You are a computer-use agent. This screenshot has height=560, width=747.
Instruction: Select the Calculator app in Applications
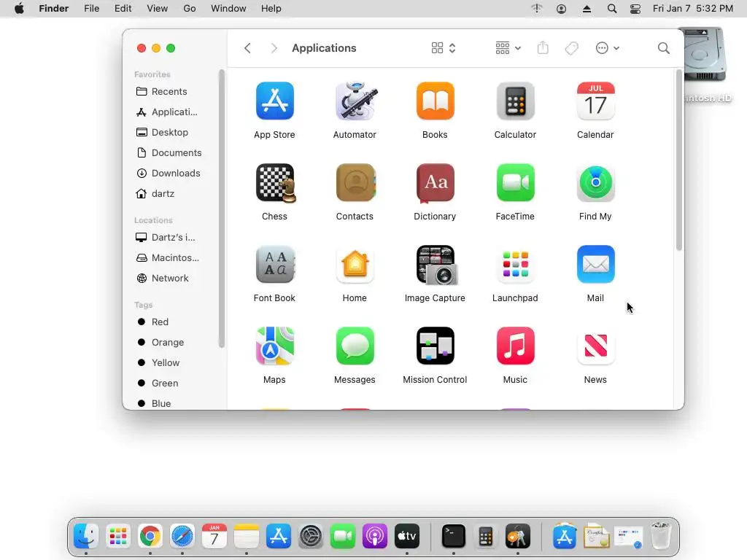[x=515, y=101]
